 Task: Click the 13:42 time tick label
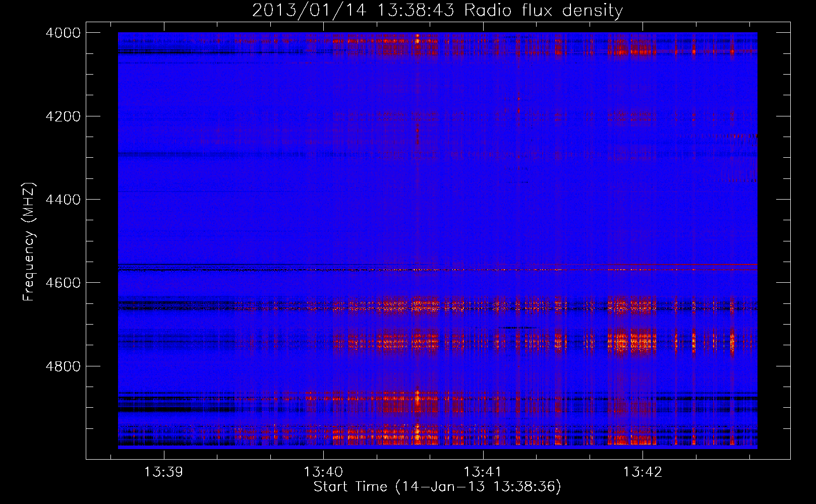643,472
